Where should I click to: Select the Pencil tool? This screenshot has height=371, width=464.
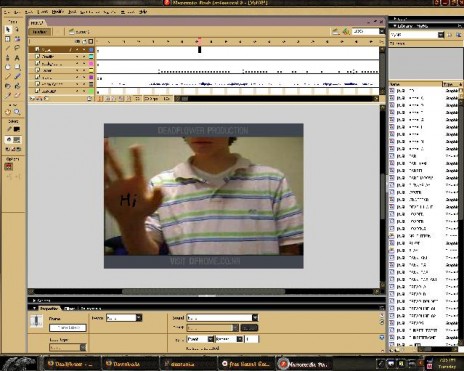8,76
